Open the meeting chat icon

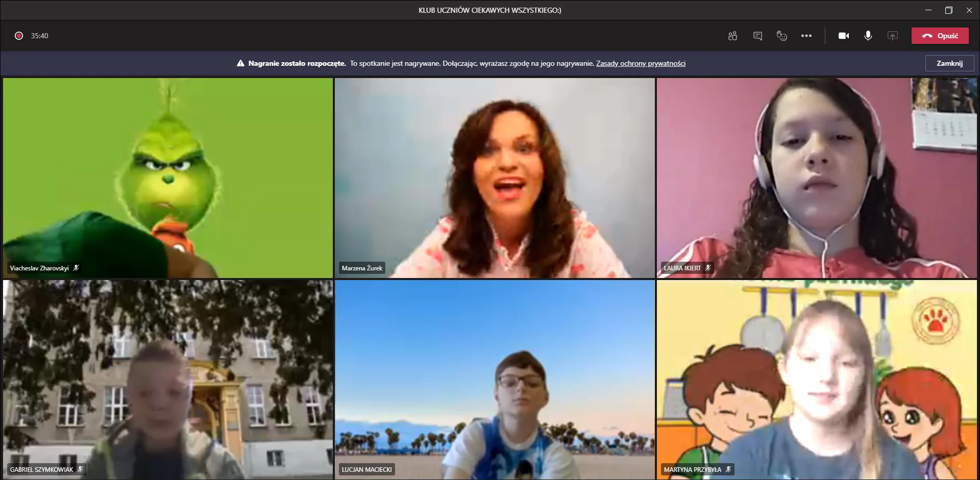point(757,36)
